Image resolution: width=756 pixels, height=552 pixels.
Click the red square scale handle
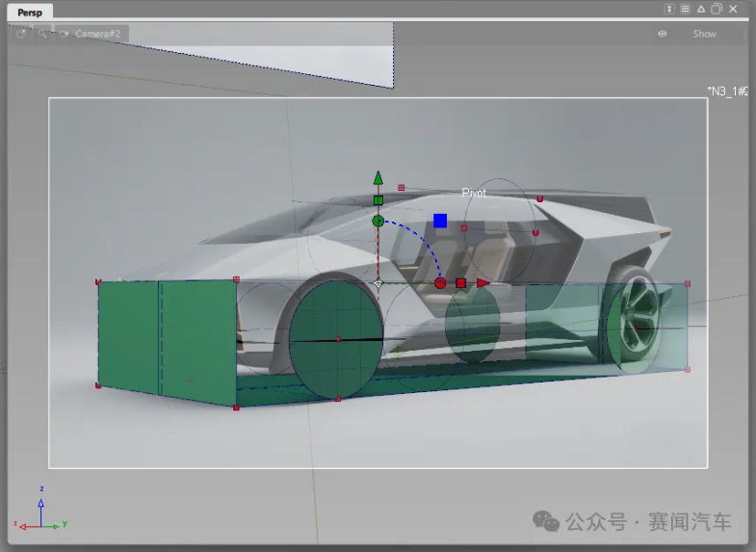pos(460,283)
